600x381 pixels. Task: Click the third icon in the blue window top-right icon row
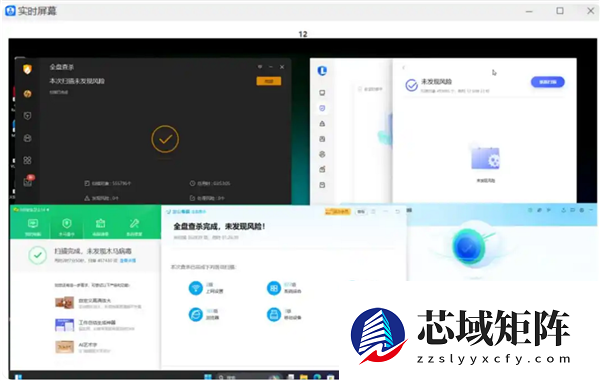(548, 210)
